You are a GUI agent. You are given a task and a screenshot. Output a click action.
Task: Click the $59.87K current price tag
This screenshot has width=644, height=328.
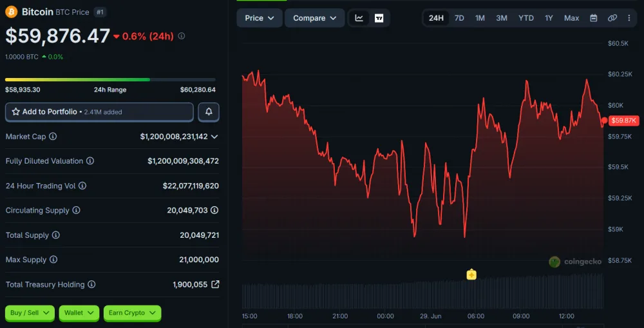point(623,121)
